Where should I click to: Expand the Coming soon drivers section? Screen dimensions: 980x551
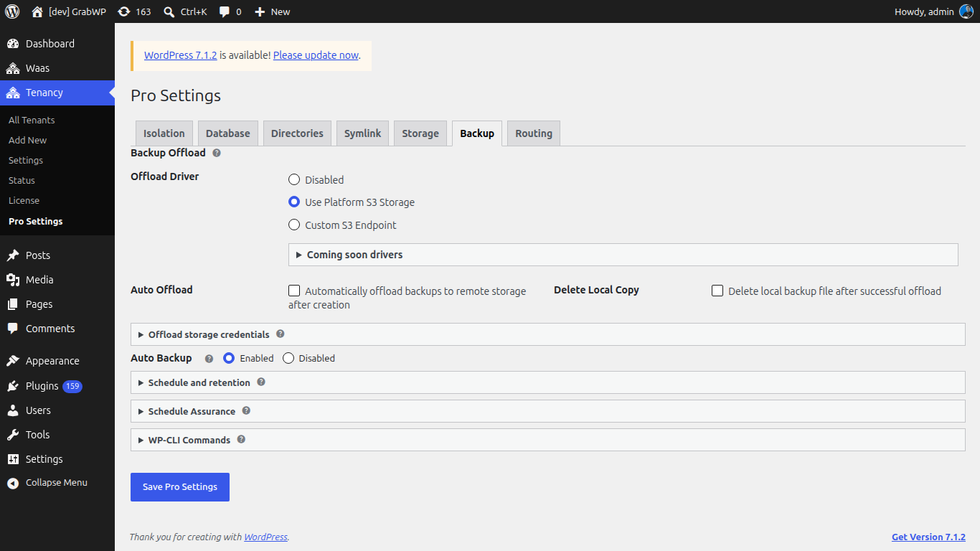tap(623, 255)
